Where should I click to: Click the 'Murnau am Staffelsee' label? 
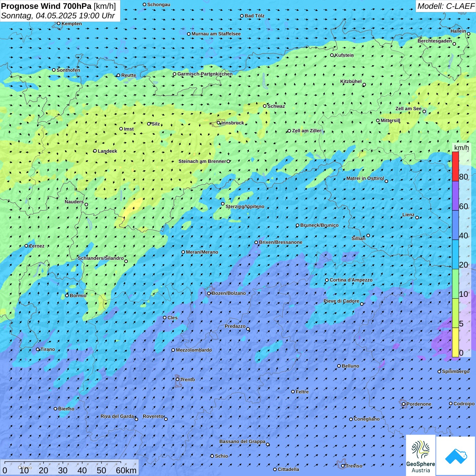[x=216, y=34]
